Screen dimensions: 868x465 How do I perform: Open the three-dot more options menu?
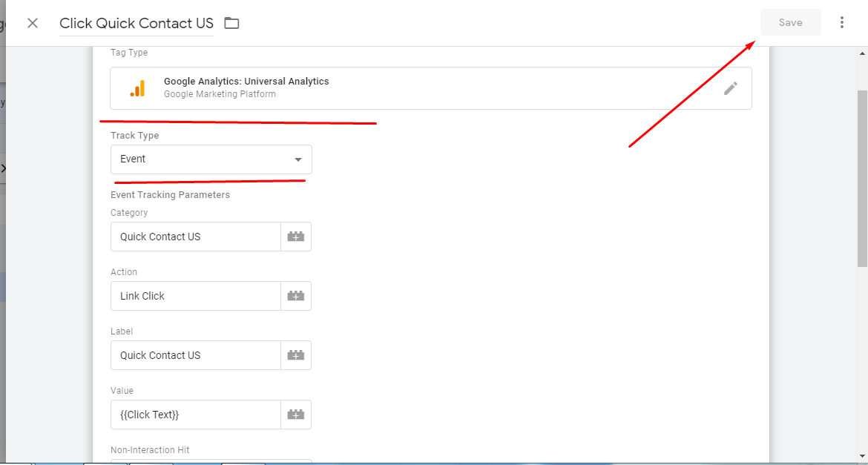pyautogui.click(x=842, y=22)
